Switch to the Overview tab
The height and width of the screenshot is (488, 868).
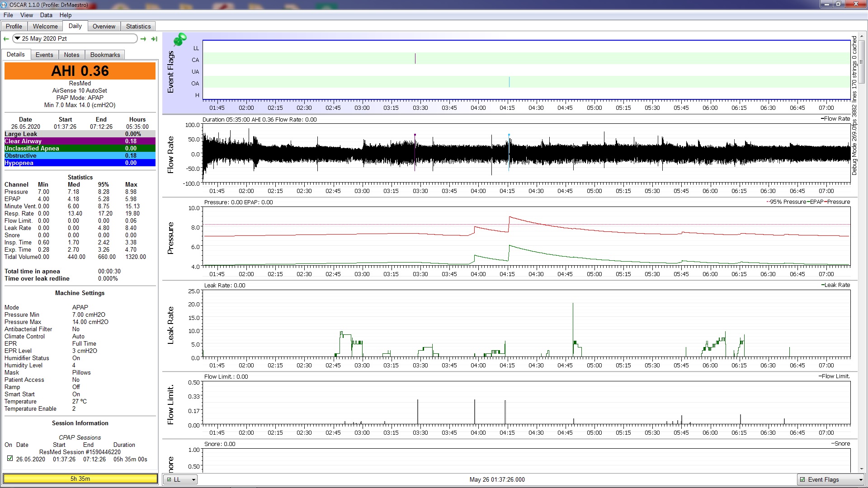[104, 26]
